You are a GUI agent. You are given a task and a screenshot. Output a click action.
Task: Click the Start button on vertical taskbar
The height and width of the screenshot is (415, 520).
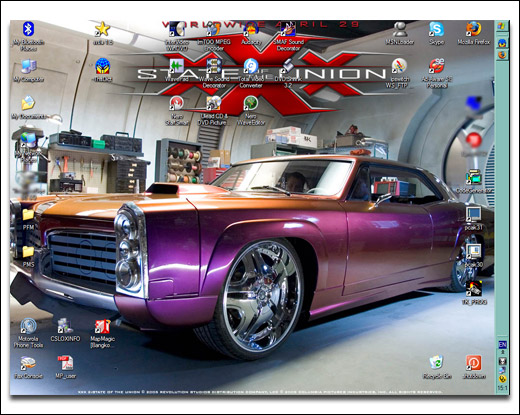[x=502, y=26]
